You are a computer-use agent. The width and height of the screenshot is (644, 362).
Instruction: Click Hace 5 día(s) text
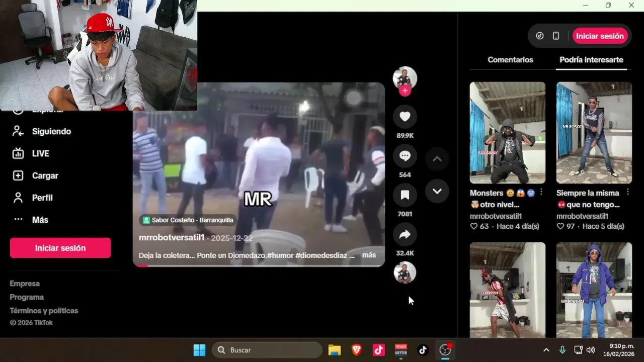pos(603,227)
